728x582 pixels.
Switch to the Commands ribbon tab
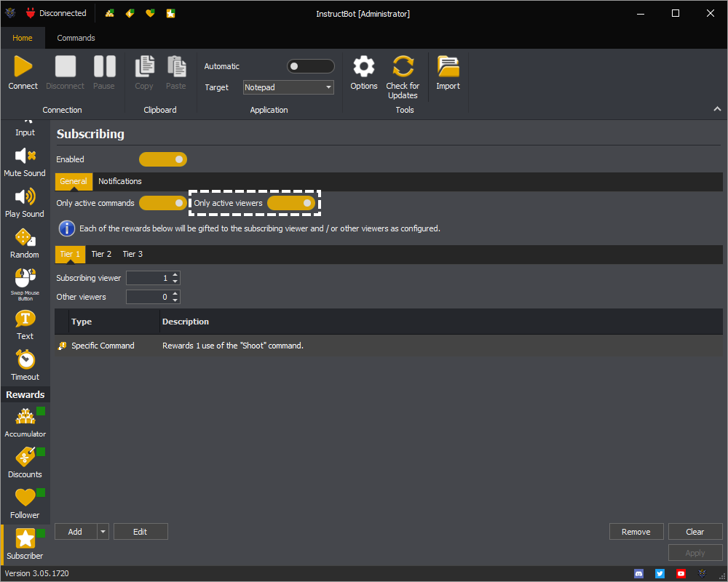tap(76, 38)
